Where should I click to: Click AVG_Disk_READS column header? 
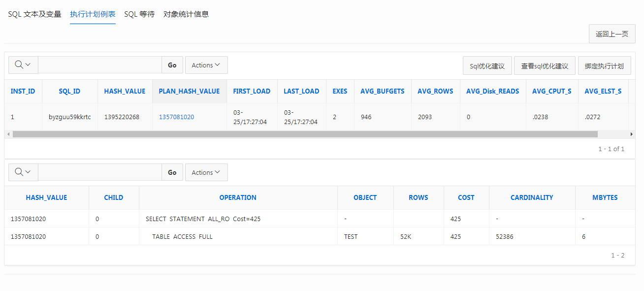(x=493, y=91)
